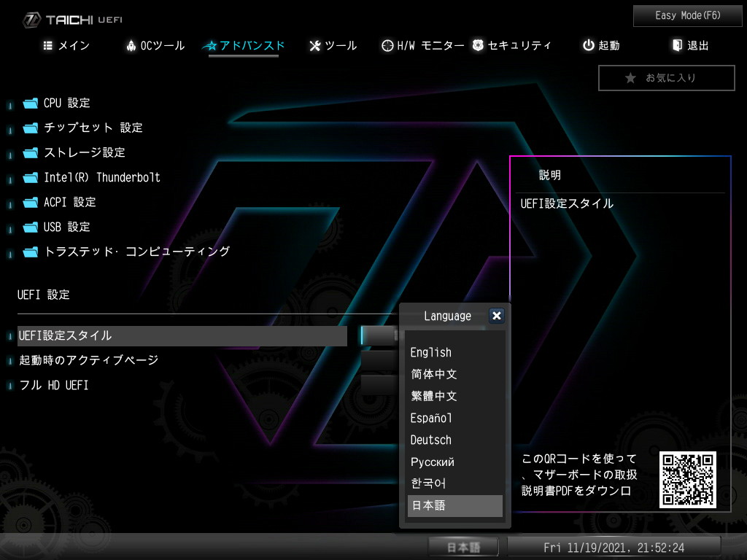
Task: Click the CPU 設定 folder icon
Action: (31, 104)
